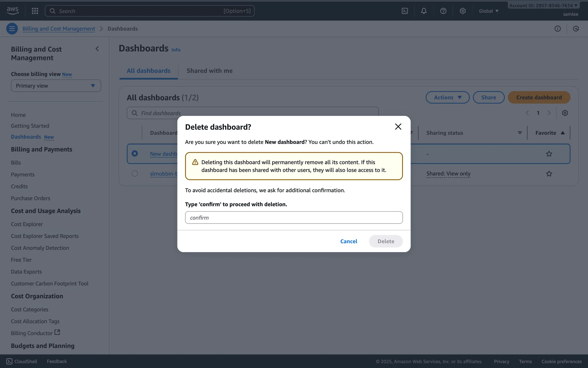Screen dimensions: 588x368
Task: Switch to the Shared with me tab
Action: click(209, 71)
